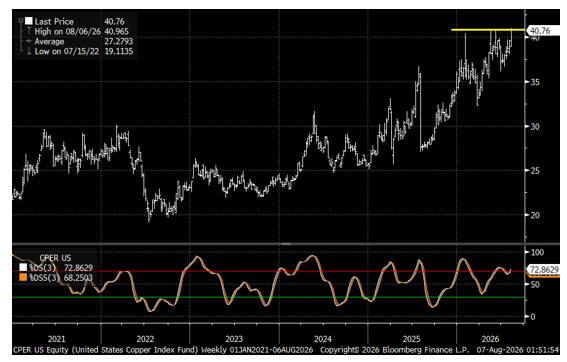This screenshot has height=362, width=567.
Task: Click the 72.8629 stochastic axis flag
Action: click(543, 269)
